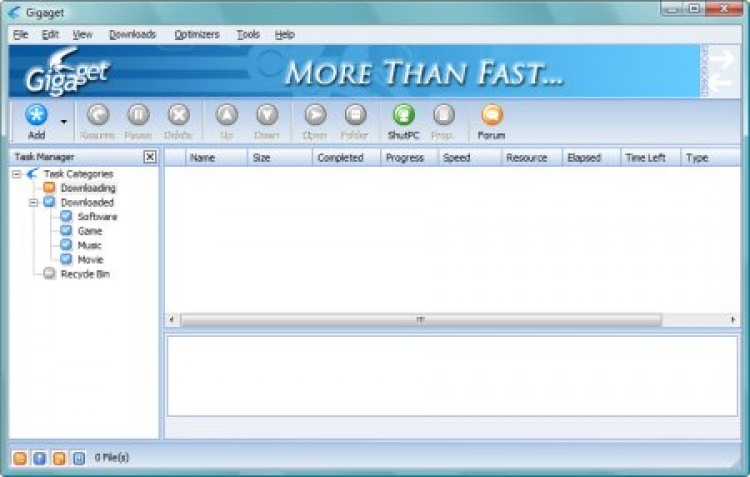
Task: Click the Folder toolbar icon
Action: click(355, 115)
